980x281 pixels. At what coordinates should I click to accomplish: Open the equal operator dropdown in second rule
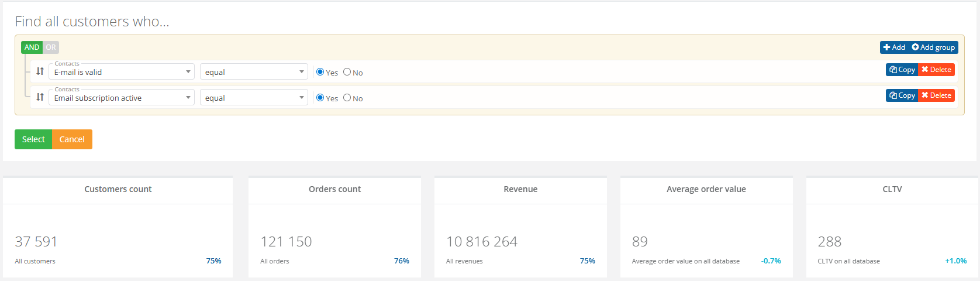coord(254,98)
